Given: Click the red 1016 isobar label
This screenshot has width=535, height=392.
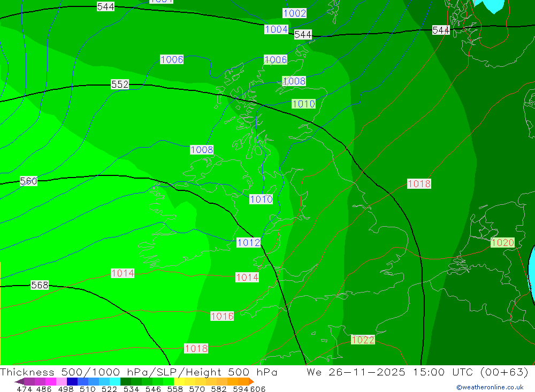Looking at the screenshot, I should (x=222, y=316).
